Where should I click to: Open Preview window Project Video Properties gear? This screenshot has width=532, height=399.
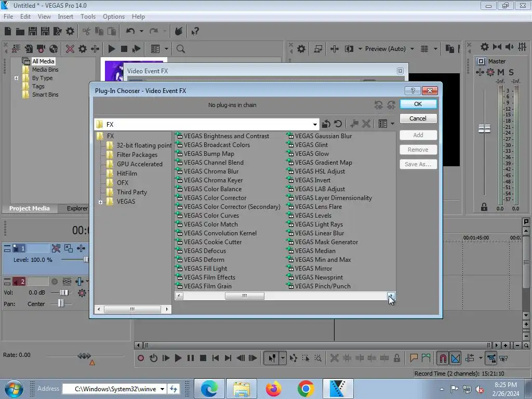click(x=301, y=49)
